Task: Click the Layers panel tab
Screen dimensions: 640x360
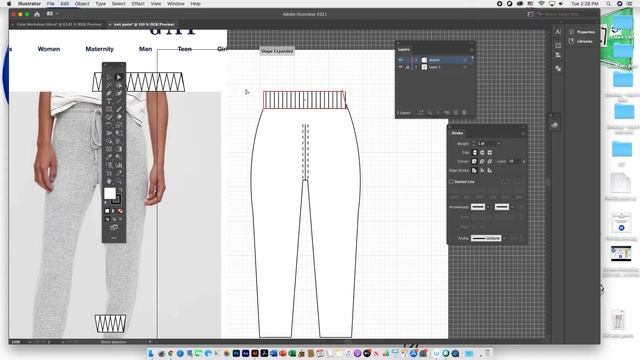Action: 404,49
